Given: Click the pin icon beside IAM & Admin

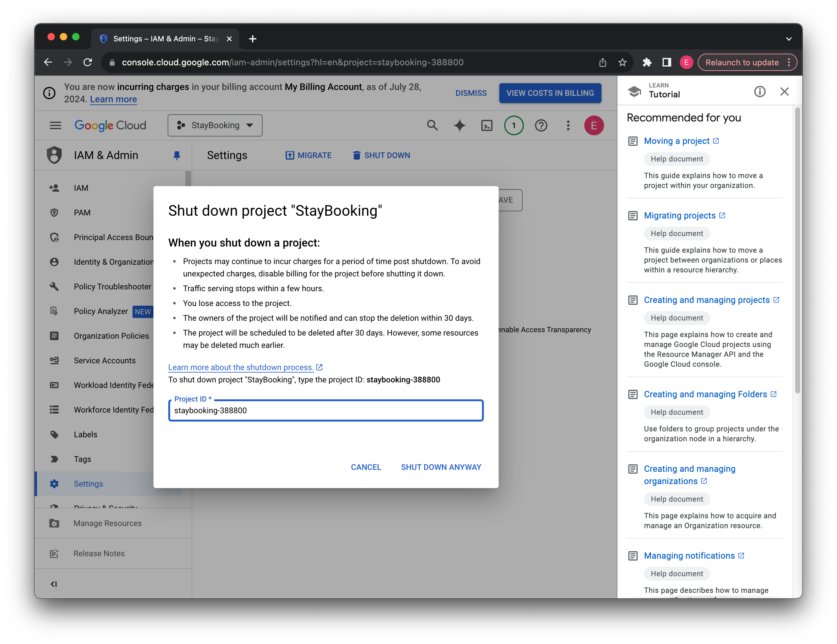Looking at the screenshot, I should tap(177, 155).
